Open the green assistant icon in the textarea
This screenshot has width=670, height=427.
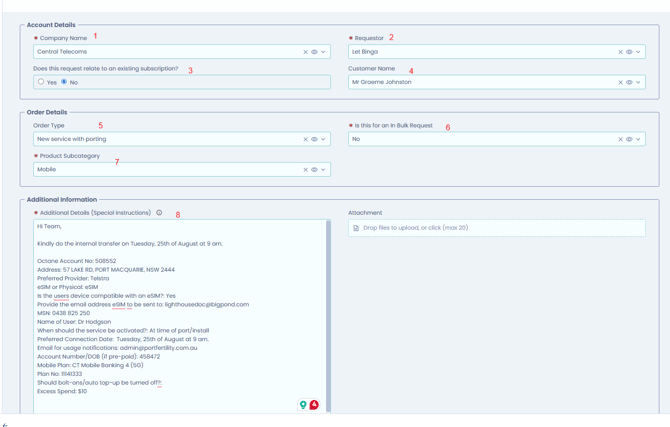[x=303, y=404]
